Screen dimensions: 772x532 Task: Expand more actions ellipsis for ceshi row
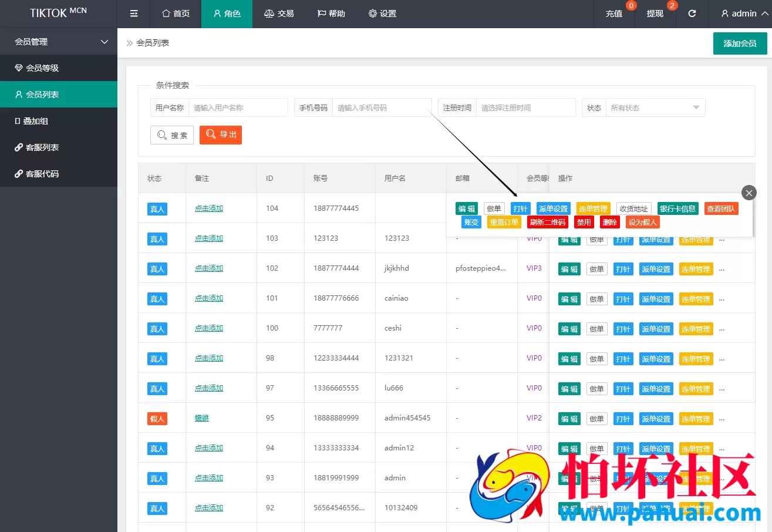(x=722, y=329)
